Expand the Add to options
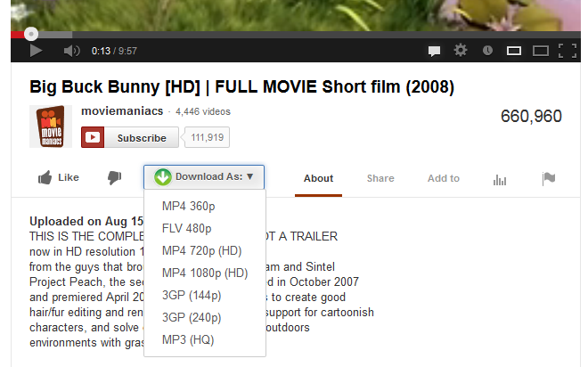Screen dimensions: 588x367 (443, 178)
